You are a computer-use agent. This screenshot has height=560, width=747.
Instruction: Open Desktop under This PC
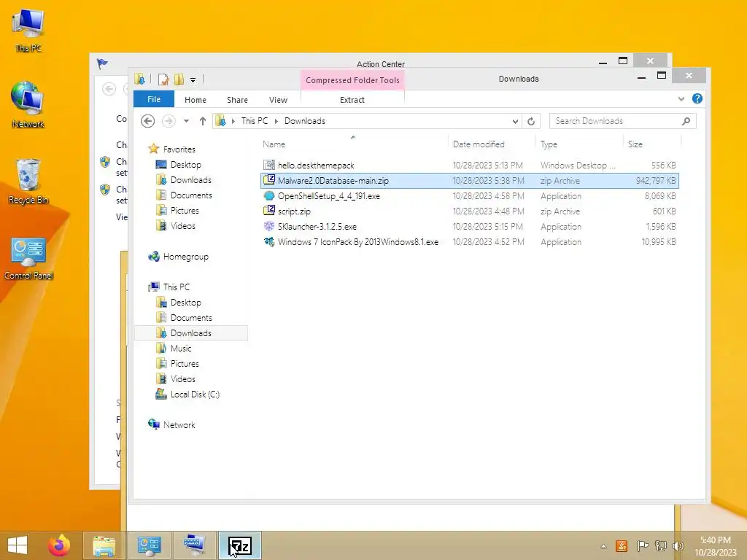pos(185,303)
